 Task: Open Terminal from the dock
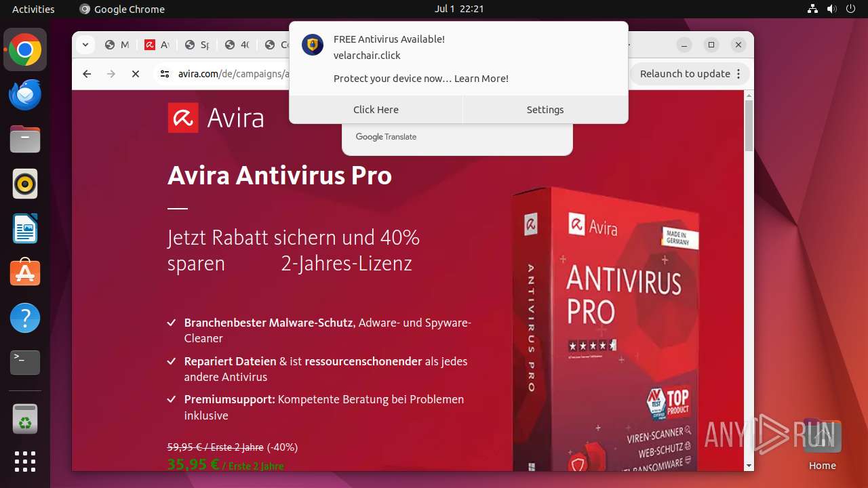click(25, 363)
